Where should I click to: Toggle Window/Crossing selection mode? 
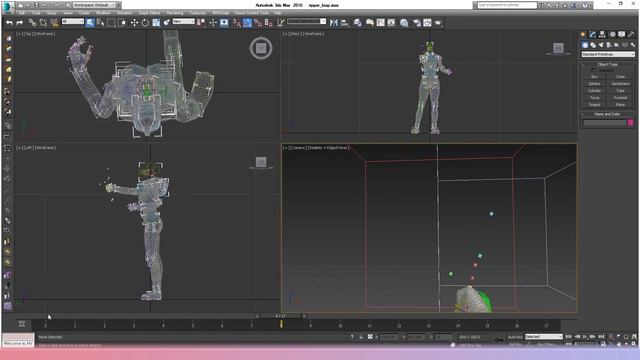pos(122,23)
